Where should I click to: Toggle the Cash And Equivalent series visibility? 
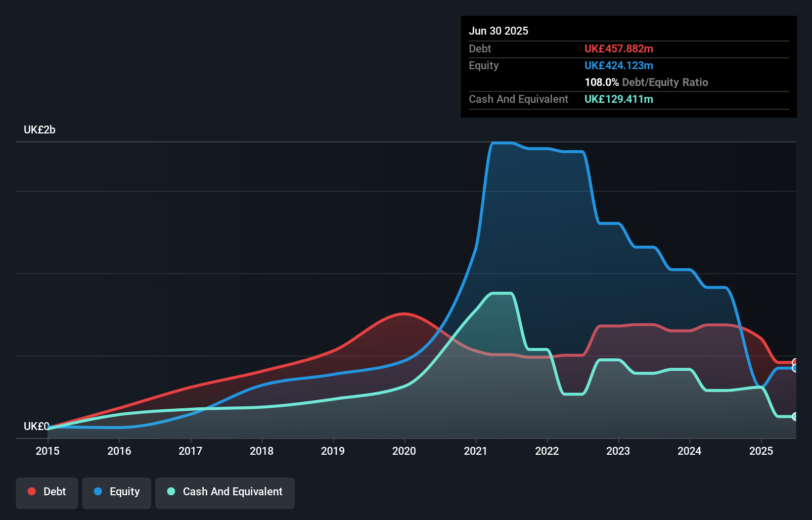(x=225, y=492)
